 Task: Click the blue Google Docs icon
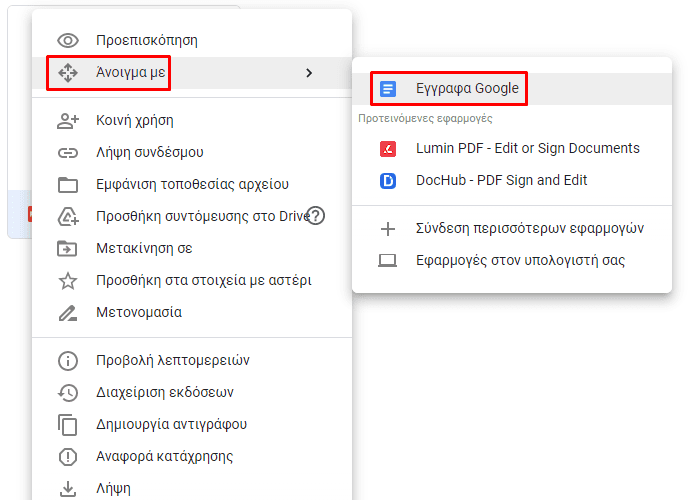click(x=388, y=89)
